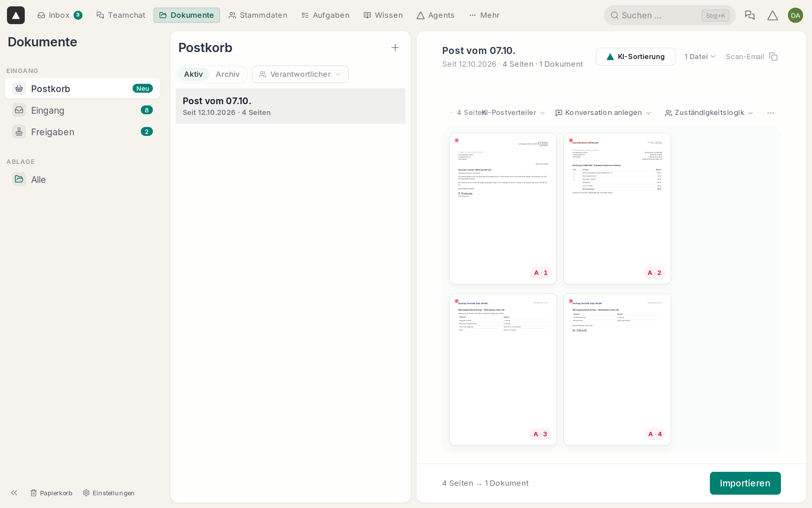Click the Eingang tray icon in sidebar
This screenshot has height=508, width=812.
click(19, 110)
